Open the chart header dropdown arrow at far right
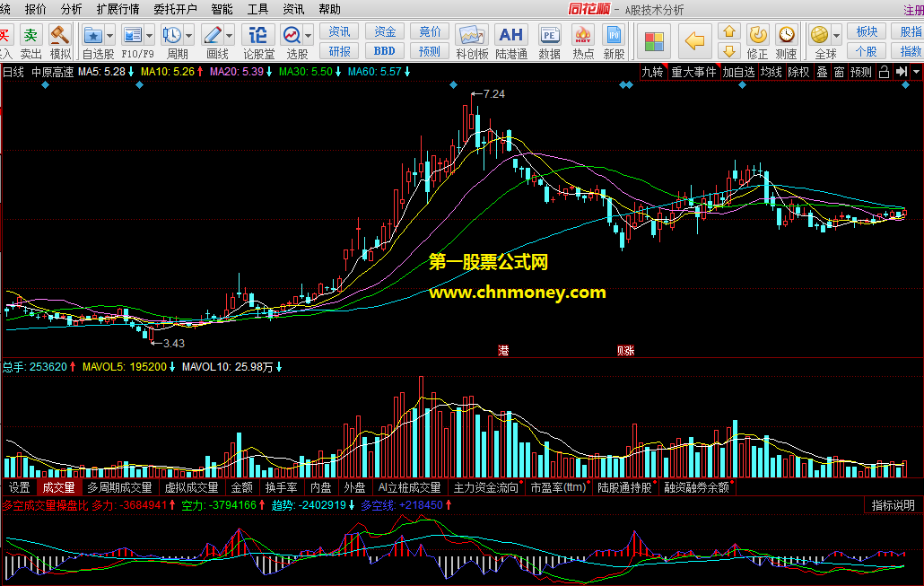This screenshot has width=924, height=586. (916, 72)
